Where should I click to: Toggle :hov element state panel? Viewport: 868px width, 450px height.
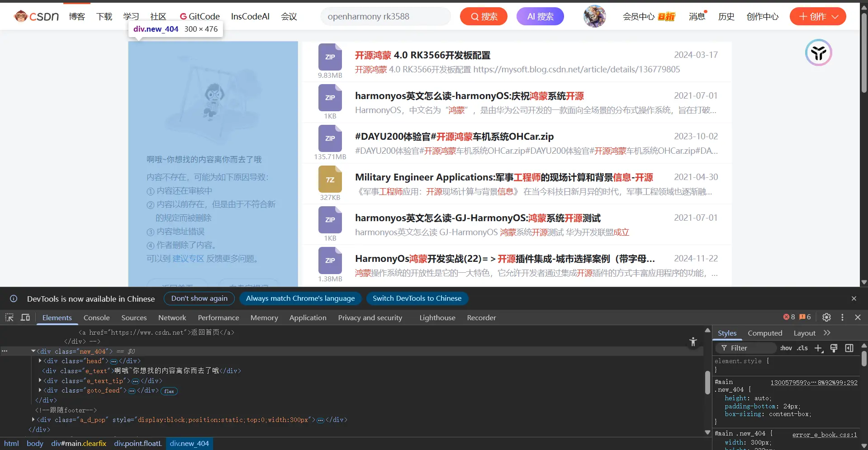(x=786, y=348)
